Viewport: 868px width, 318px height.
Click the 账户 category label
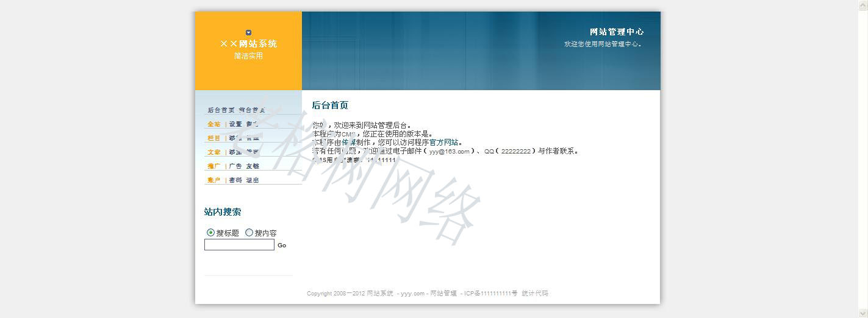(x=214, y=180)
